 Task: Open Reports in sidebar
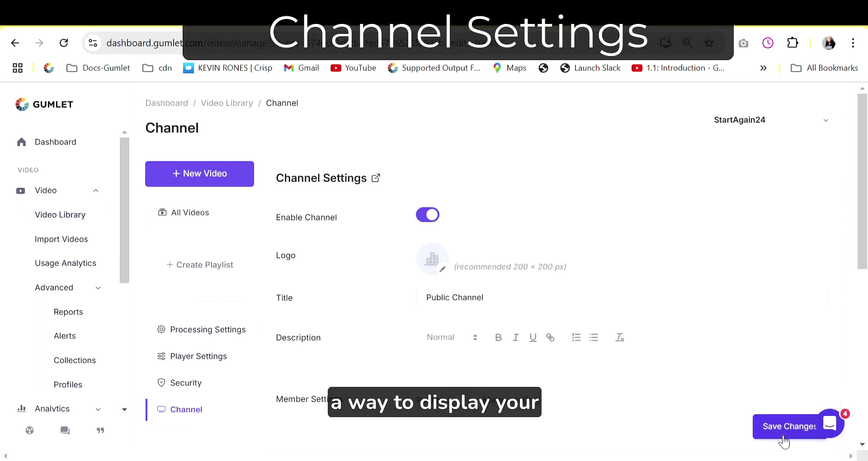(68, 312)
